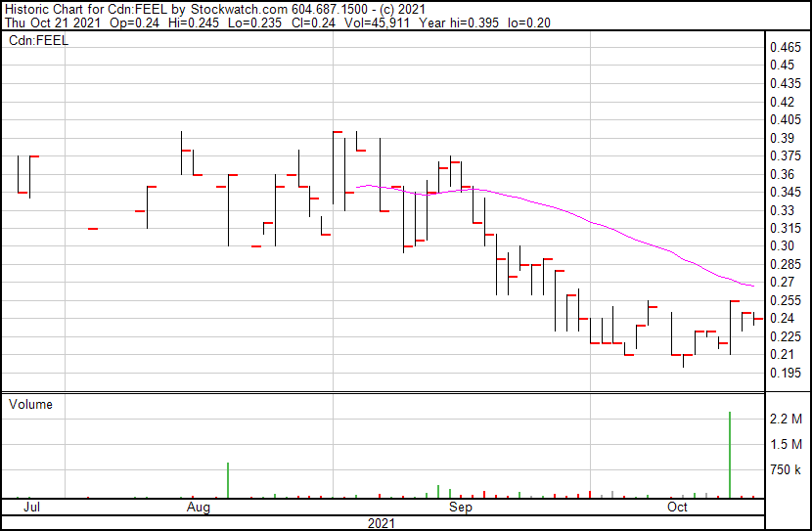Image resolution: width=812 pixels, height=531 pixels.
Task: Click the Op=0.24 open price value
Action: click(x=135, y=22)
